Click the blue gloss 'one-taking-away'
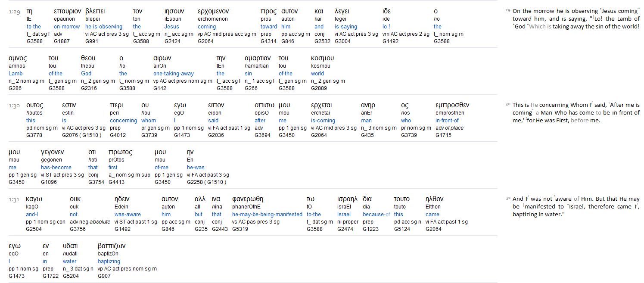644x283 pixels. 174,74
